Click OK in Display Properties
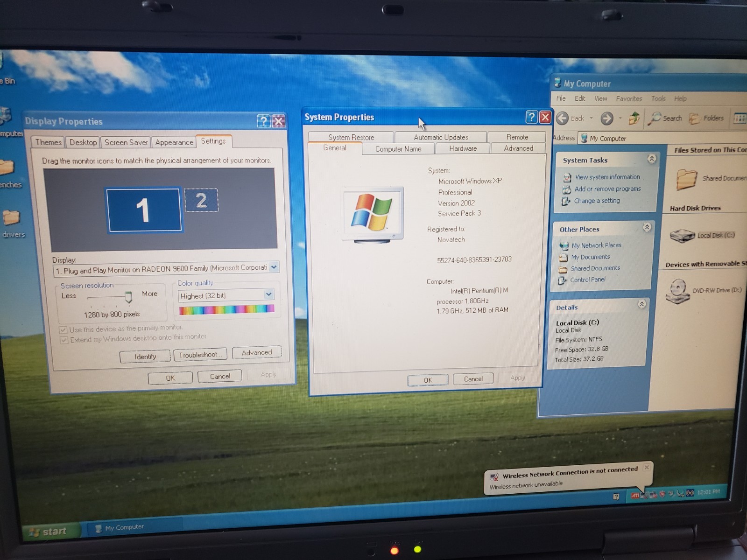This screenshot has width=747, height=560. (170, 378)
